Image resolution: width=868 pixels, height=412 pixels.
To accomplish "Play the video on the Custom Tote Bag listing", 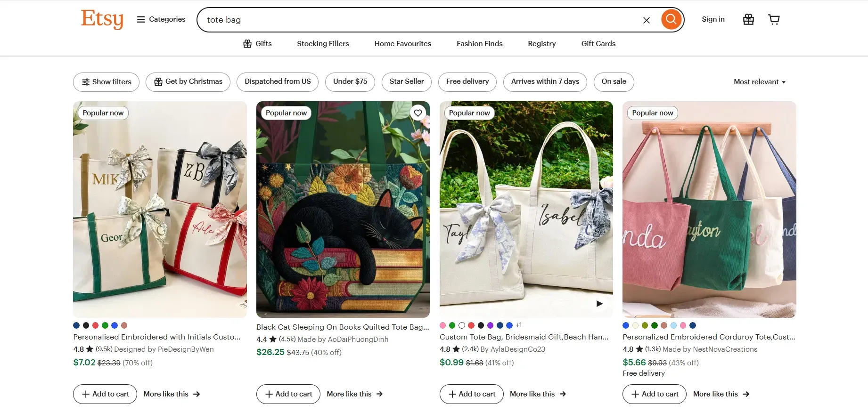I will [x=599, y=303].
